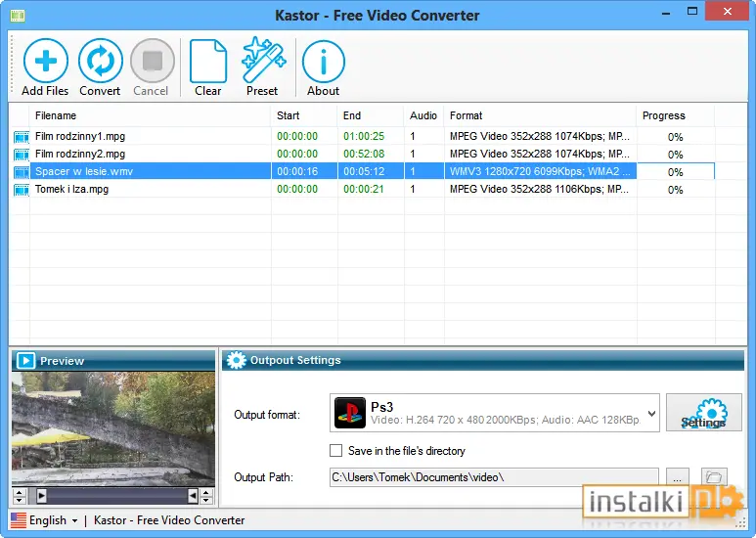Image resolution: width=756 pixels, height=538 pixels.
Task: Click the film icon of Film rodzinny1.mpg
Action: tap(22, 137)
